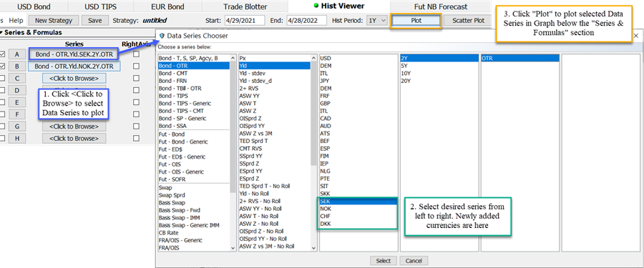Click the New Strategy button
Screen dimensions: 644x268
[x=54, y=20]
